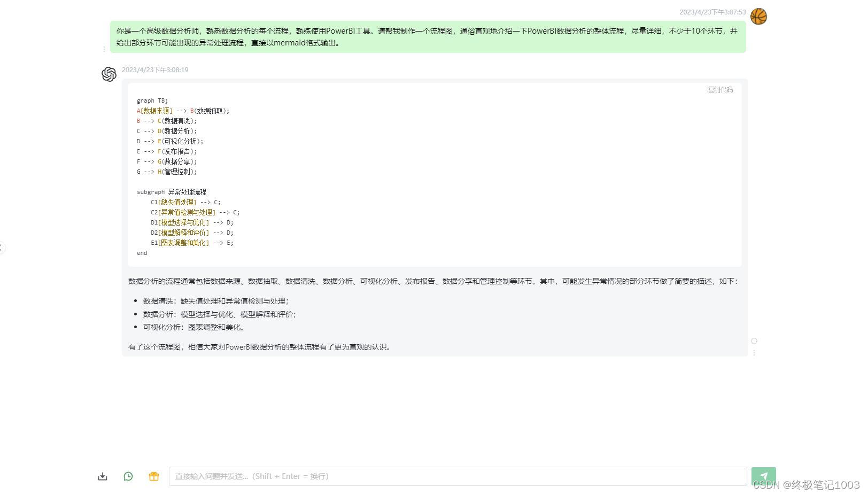Click user message timestamp 3:07:53
868x495 pixels.
click(712, 12)
